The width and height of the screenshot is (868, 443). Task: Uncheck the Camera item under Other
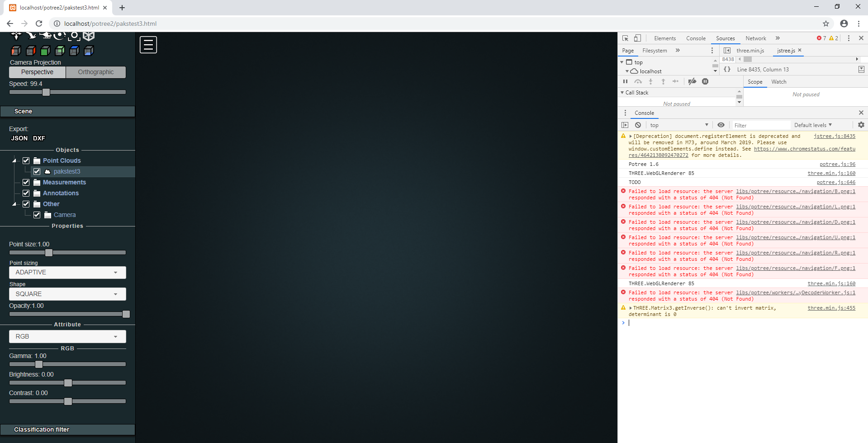pyautogui.click(x=37, y=215)
